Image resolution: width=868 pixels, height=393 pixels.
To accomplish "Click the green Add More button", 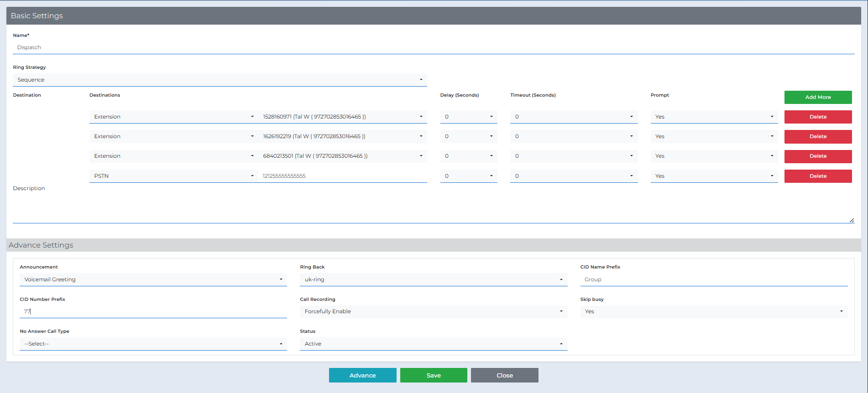I will (818, 97).
